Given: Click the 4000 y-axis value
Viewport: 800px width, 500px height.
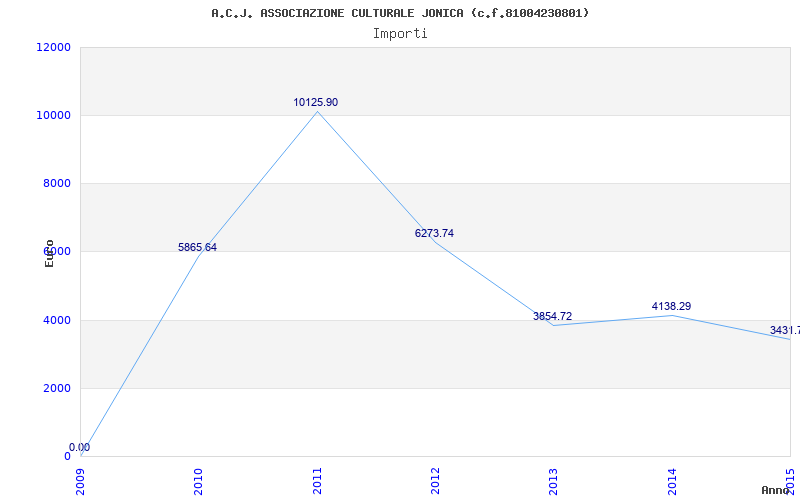Looking at the screenshot, I should click(x=56, y=320).
